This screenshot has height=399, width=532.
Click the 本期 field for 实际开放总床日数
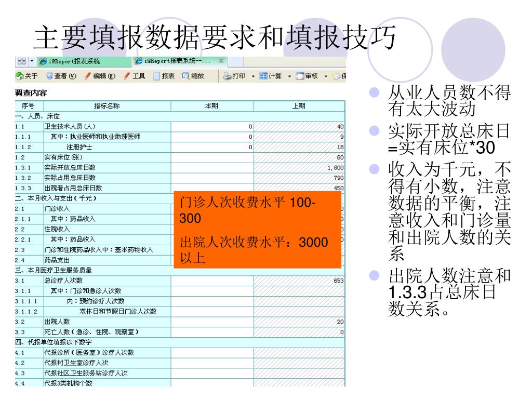tap(212, 168)
